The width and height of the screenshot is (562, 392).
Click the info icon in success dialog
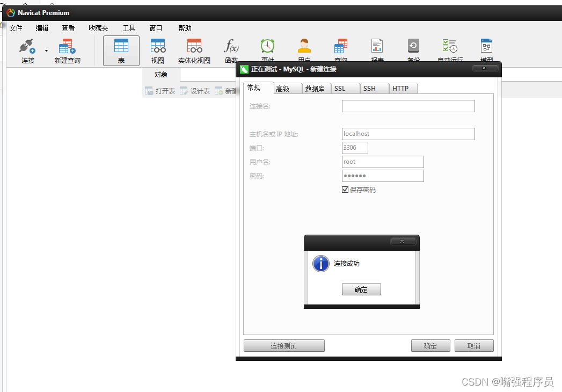(x=321, y=264)
